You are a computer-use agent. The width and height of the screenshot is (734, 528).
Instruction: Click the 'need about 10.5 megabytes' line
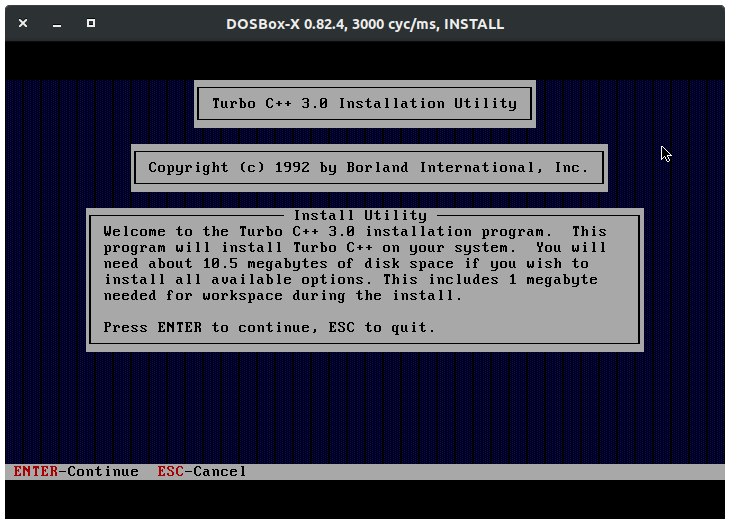346,264
